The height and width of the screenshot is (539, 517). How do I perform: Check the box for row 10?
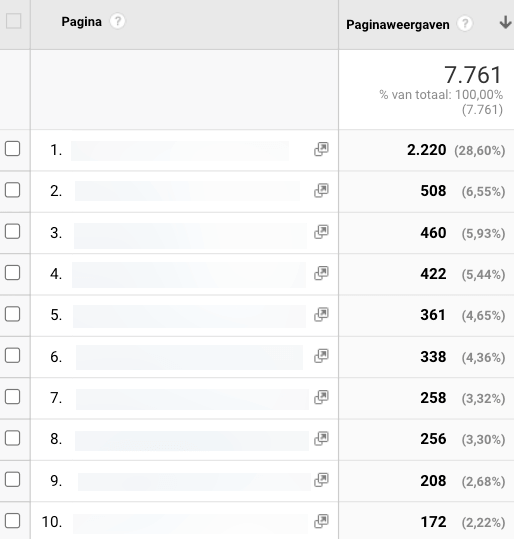pos(12,521)
